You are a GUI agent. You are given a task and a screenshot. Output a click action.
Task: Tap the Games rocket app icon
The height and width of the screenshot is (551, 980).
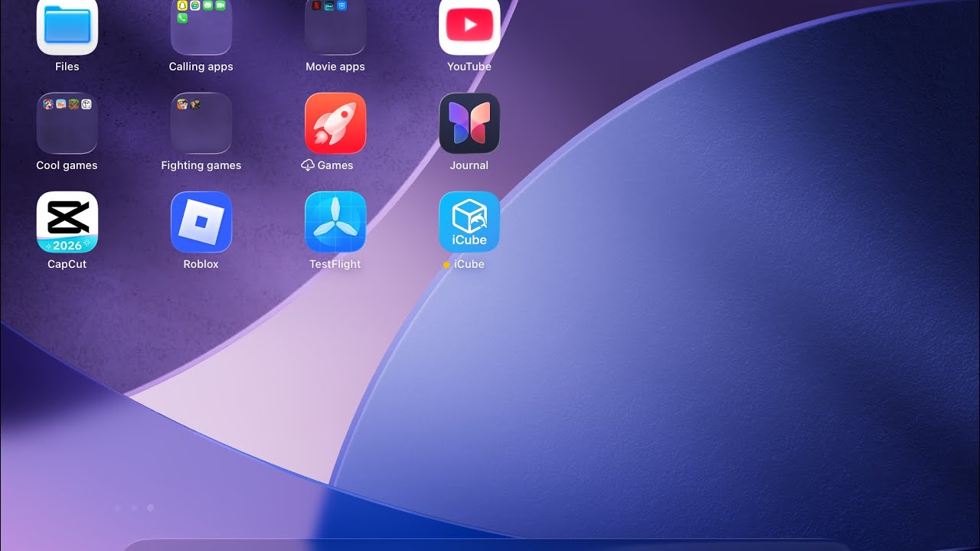(335, 123)
